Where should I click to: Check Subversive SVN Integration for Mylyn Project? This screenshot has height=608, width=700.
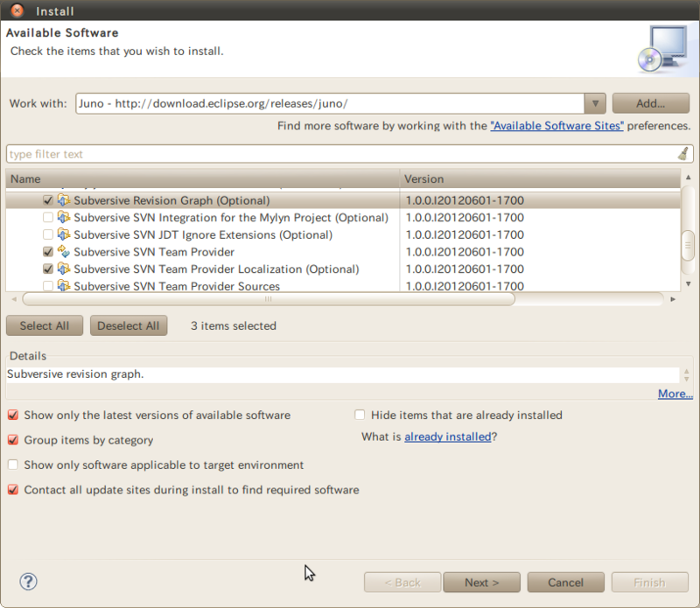click(48, 218)
